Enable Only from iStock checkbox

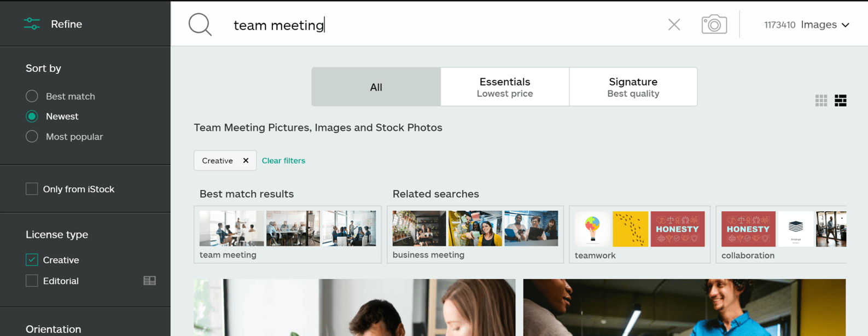click(32, 189)
